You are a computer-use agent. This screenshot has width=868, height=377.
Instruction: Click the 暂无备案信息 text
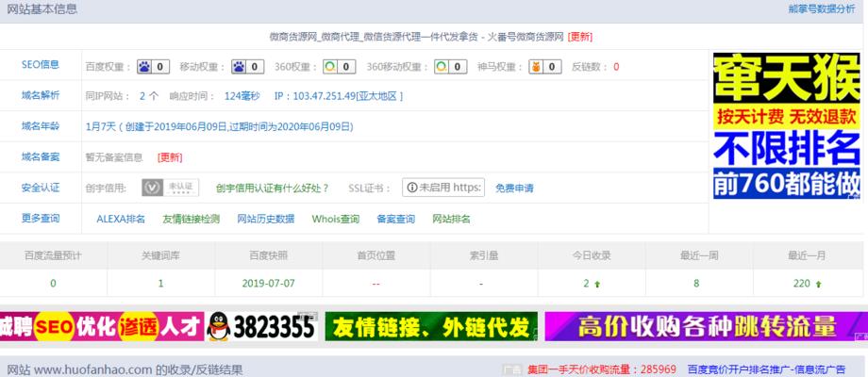114,157
